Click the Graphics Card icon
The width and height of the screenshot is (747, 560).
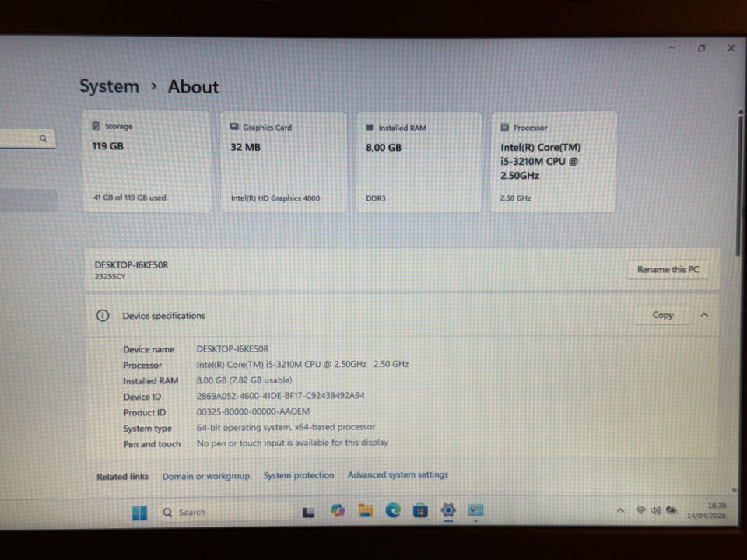pyautogui.click(x=234, y=127)
